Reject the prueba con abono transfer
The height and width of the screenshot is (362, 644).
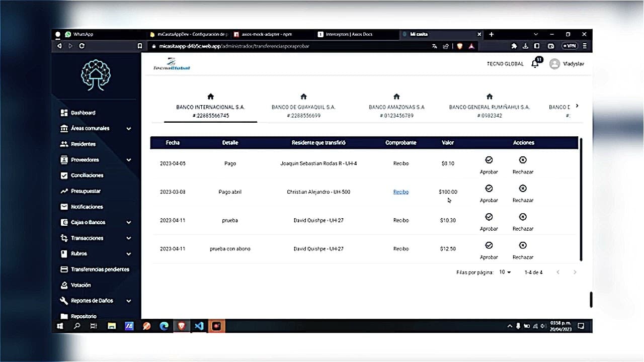pyautogui.click(x=523, y=250)
